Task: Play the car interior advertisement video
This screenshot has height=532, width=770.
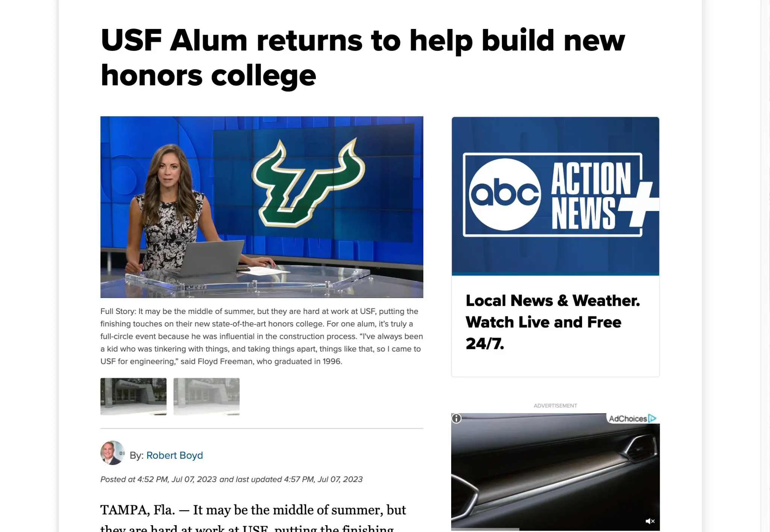Action: tap(555, 471)
